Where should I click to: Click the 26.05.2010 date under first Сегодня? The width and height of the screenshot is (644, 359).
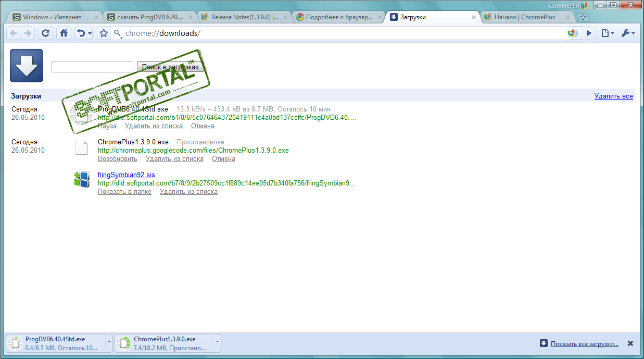coord(28,118)
